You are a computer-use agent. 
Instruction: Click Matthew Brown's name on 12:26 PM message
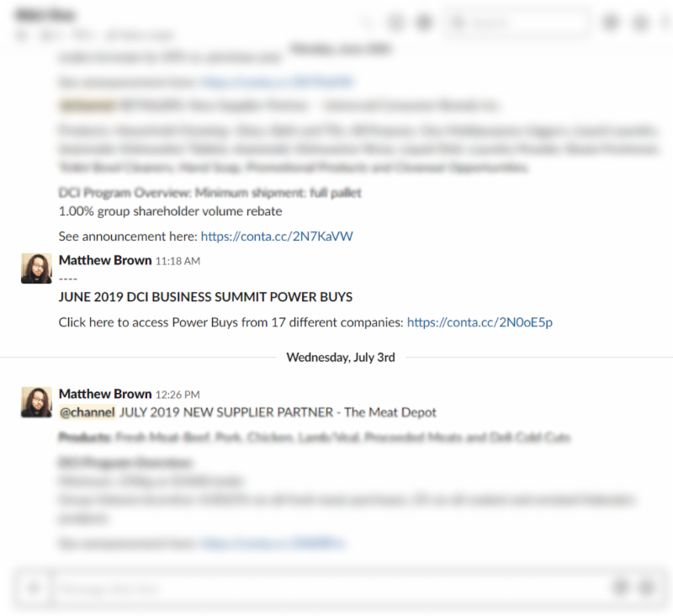(105, 394)
